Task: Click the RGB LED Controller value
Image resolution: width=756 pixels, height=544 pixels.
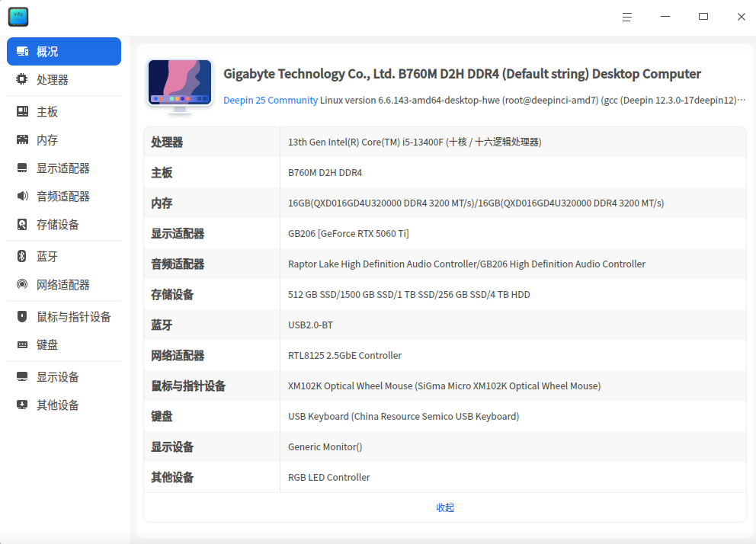Action: (x=328, y=478)
